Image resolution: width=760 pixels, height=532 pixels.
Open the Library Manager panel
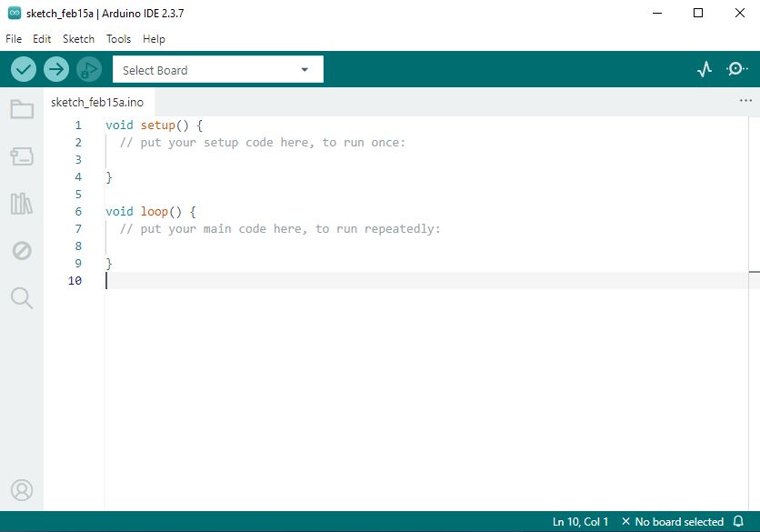[22, 204]
